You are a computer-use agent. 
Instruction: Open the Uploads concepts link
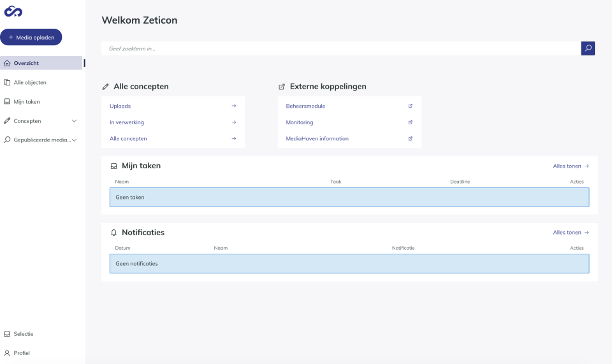click(120, 106)
